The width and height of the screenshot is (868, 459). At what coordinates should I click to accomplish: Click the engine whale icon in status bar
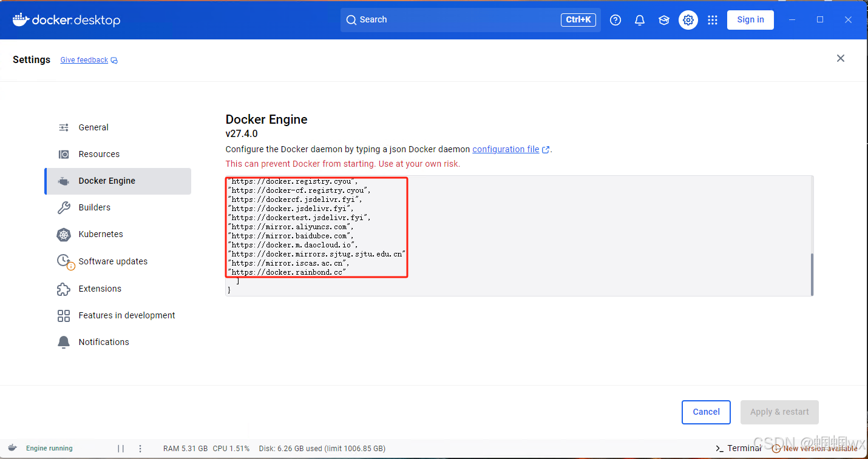point(12,448)
